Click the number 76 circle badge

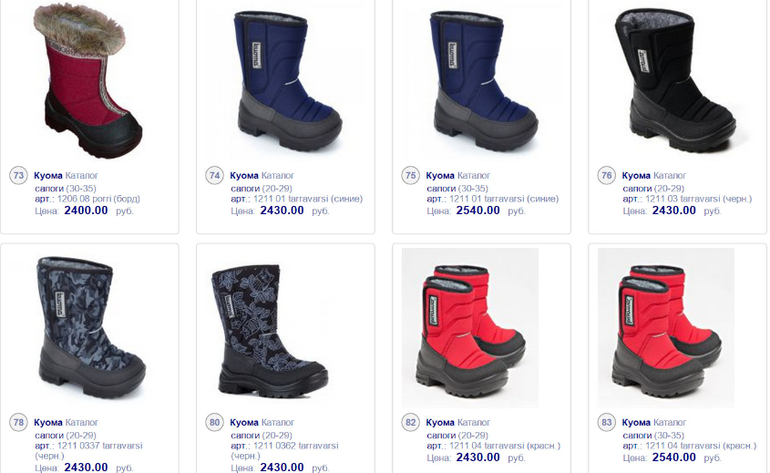coord(606,175)
